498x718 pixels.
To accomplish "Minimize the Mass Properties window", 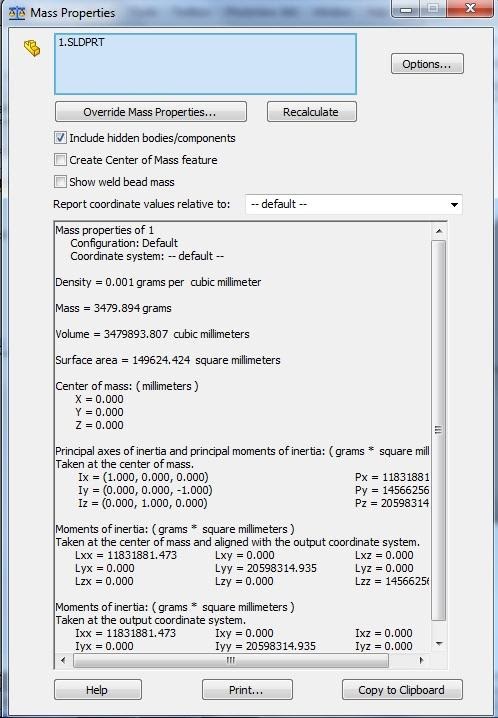I will coord(408,9).
